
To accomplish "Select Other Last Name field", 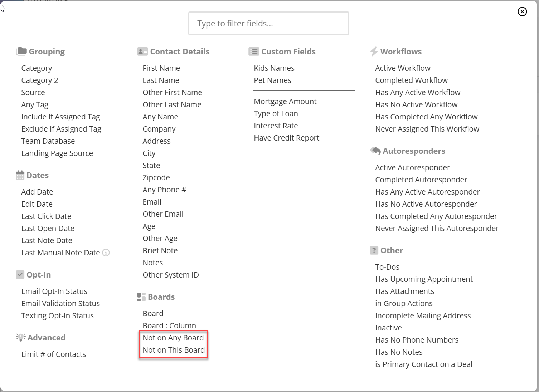I will [x=172, y=105].
